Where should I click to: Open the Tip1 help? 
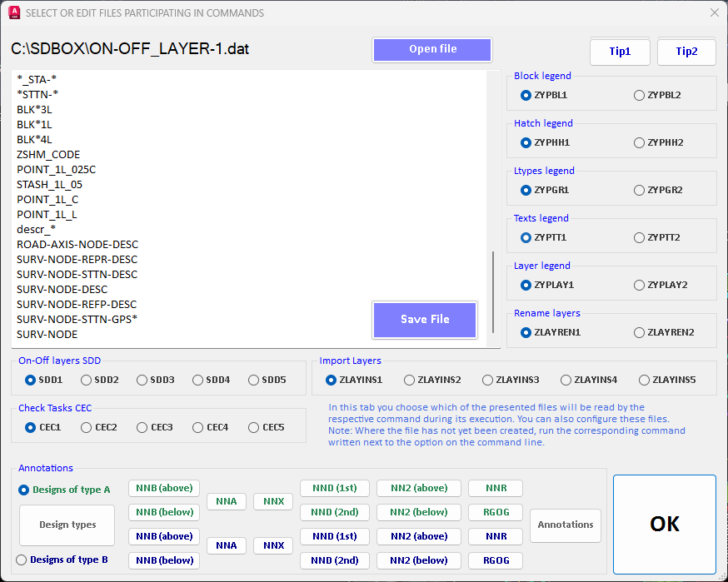(x=620, y=52)
